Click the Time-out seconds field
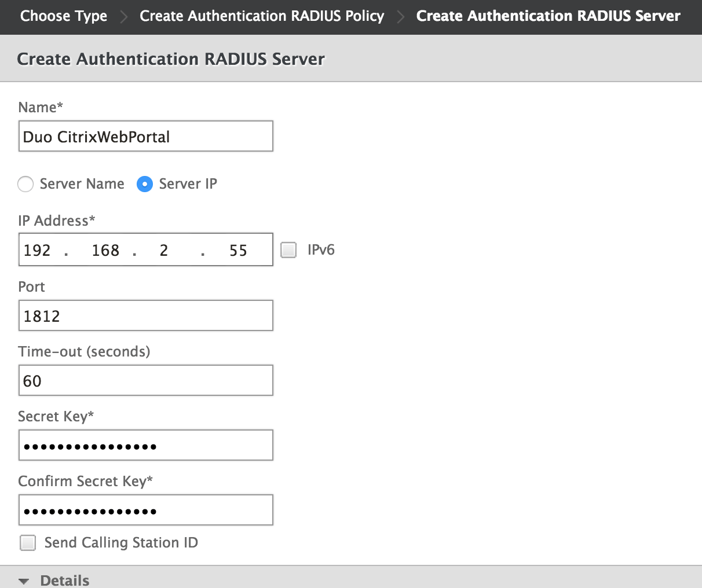The height and width of the screenshot is (588, 702). pyautogui.click(x=145, y=381)
